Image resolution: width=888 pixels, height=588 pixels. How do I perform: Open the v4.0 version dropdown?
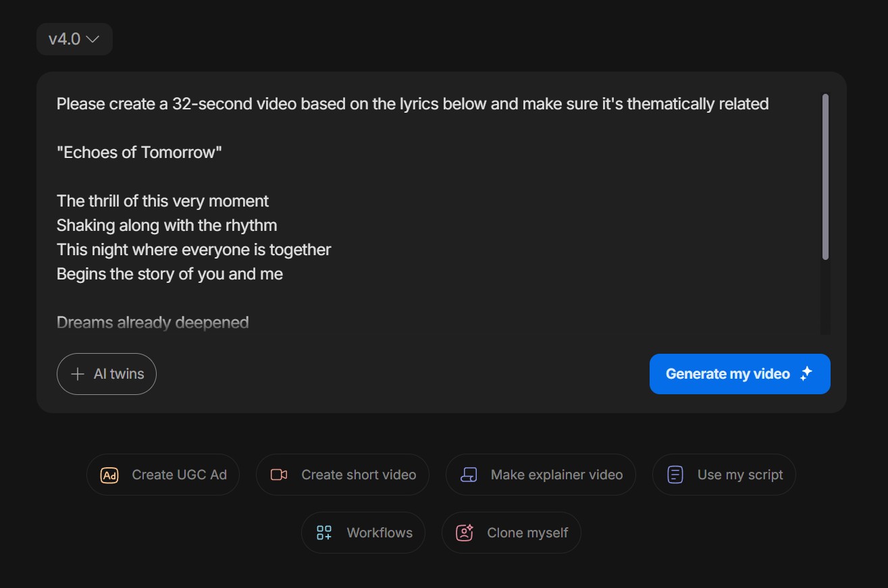(x=74, y=39)
